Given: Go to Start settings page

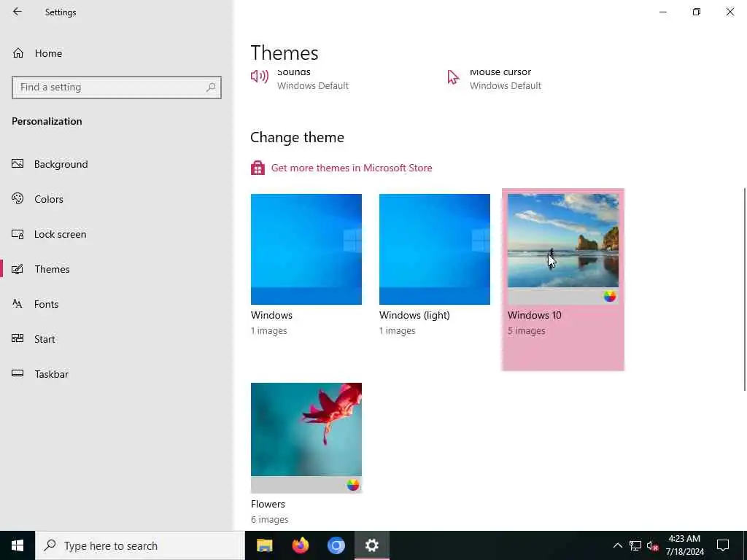Looking at the screenshot, I should (x=117, y=339).
